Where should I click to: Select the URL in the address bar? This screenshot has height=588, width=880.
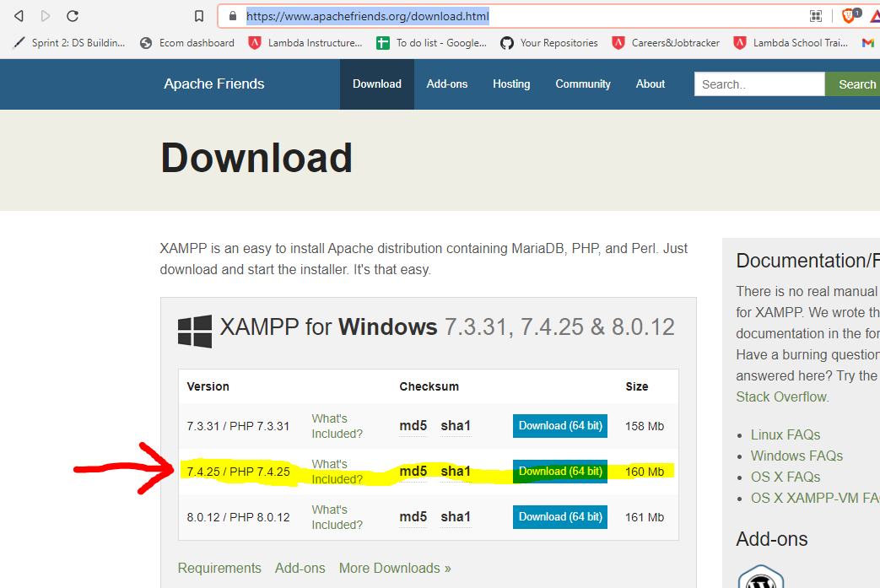pos(368,16)
